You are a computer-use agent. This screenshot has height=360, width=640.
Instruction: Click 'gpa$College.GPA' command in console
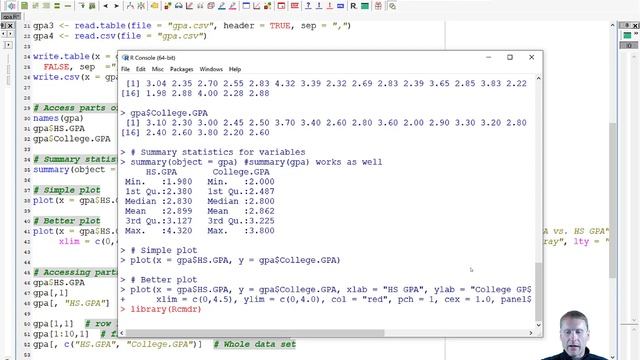[169, 113]
